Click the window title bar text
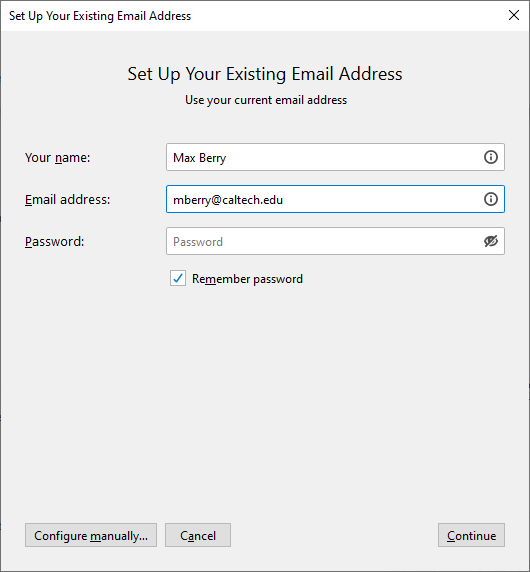The image size is (530, 572). click(x=100, y=16)
